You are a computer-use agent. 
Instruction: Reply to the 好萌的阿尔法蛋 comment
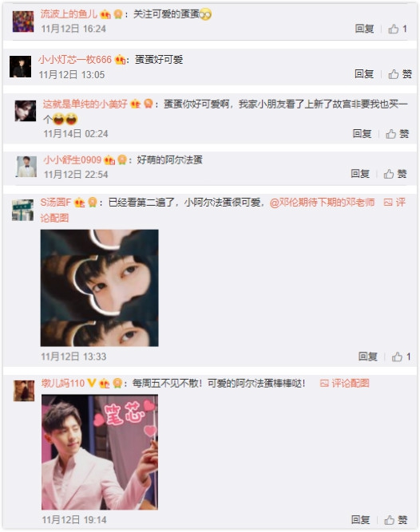coord(360,174)
